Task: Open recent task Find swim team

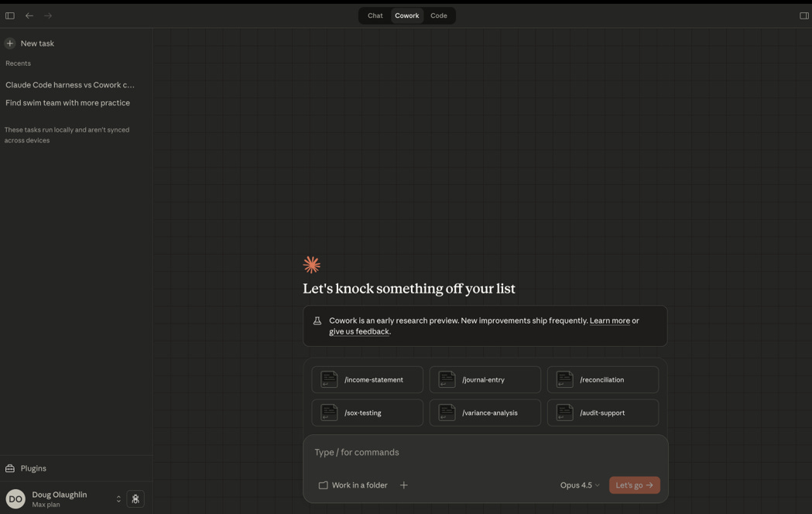Action: tap(67, 102)
